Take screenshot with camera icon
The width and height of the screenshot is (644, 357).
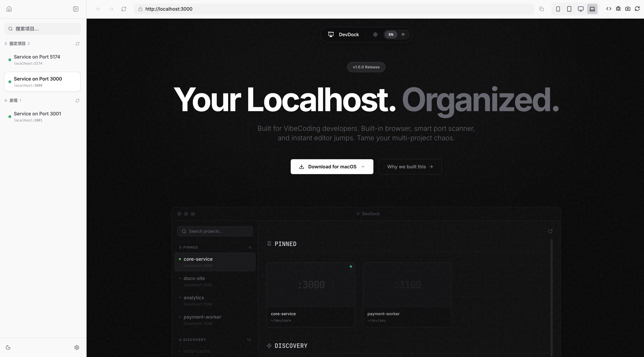tap(628, 9)
